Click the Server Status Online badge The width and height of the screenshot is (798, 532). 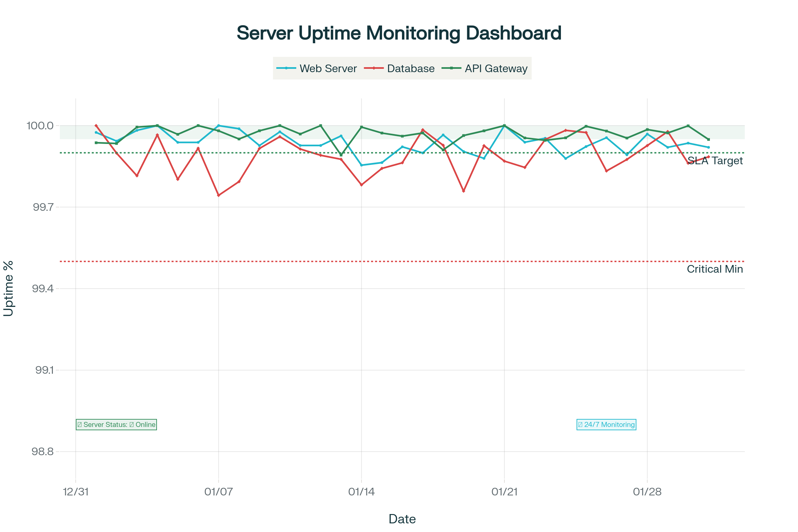pos(116,425)
